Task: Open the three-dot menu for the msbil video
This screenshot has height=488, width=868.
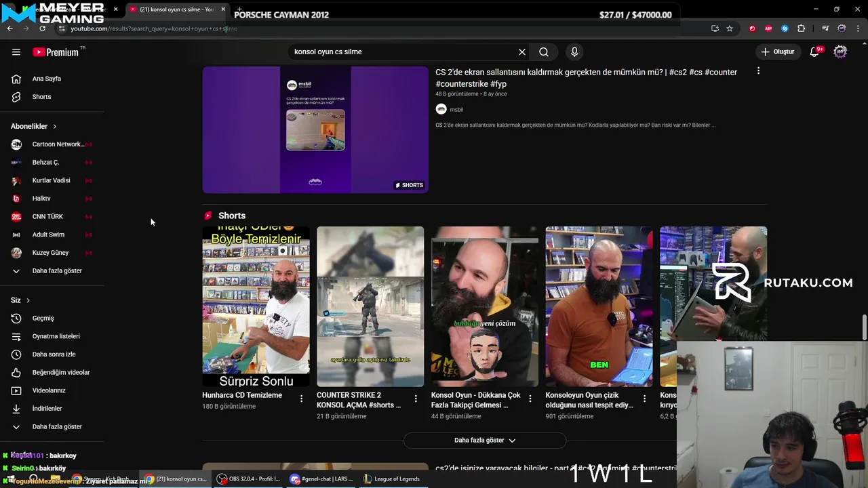Action: coord(758,70)
